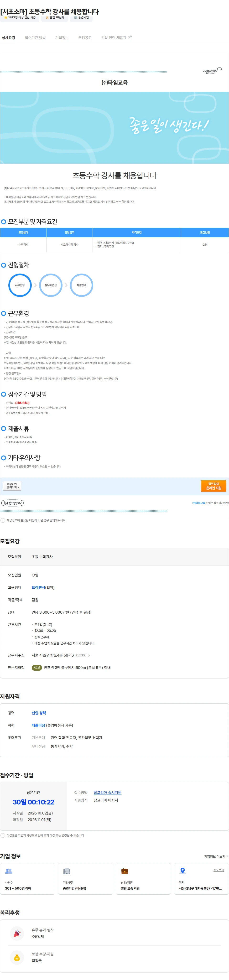Open the 상세요강 tab
The image size is (229, 980).
point(8,38)
